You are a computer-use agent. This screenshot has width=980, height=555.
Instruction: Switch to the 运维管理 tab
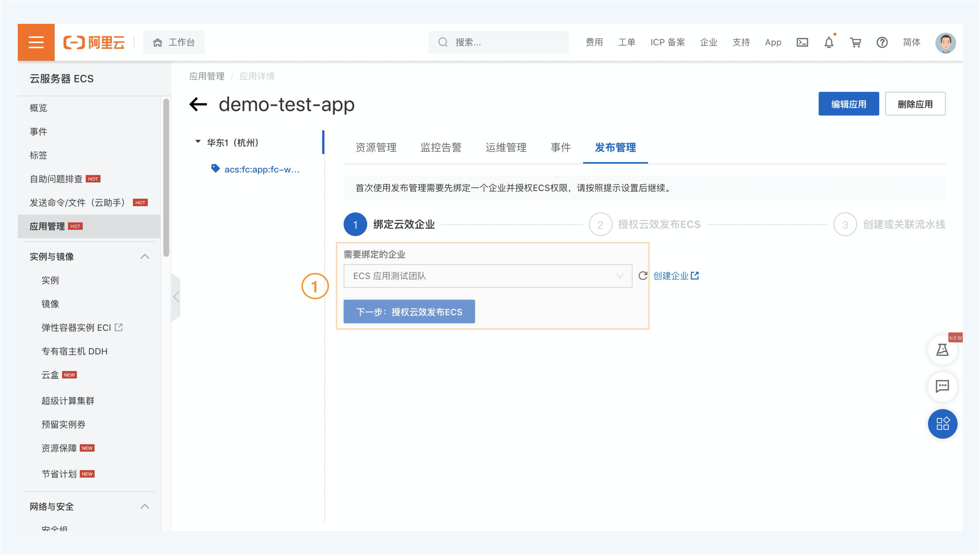pos(506,148)
